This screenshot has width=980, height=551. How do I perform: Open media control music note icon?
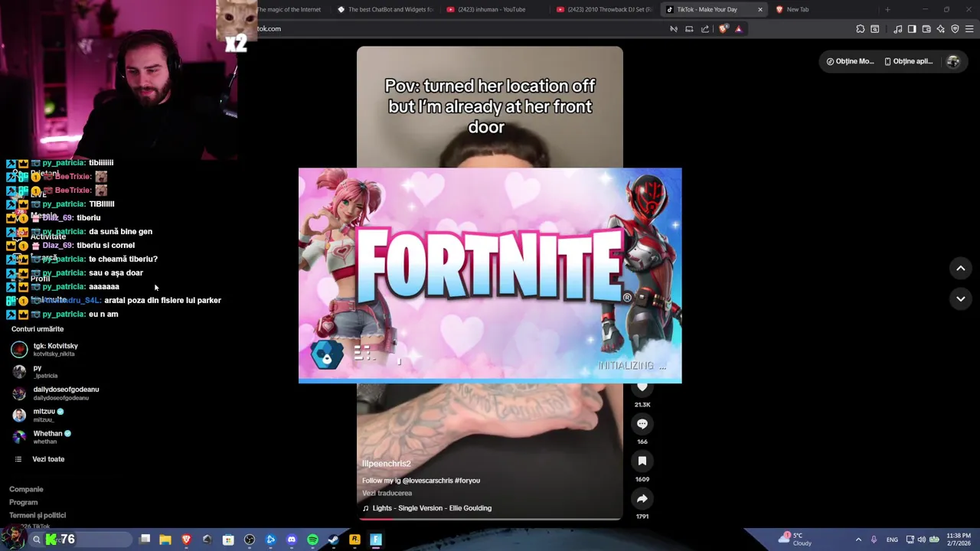pyautogui.click(x=897, y=29)
